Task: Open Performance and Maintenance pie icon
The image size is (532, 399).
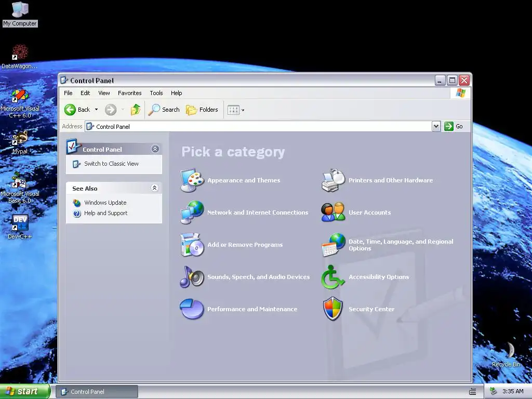Action: pos(192,309)
